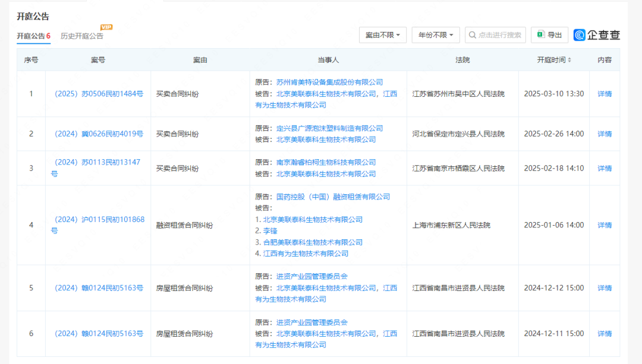Open the 年份不限 dropdown filter

pyautogui.click(x=436, y=35)
